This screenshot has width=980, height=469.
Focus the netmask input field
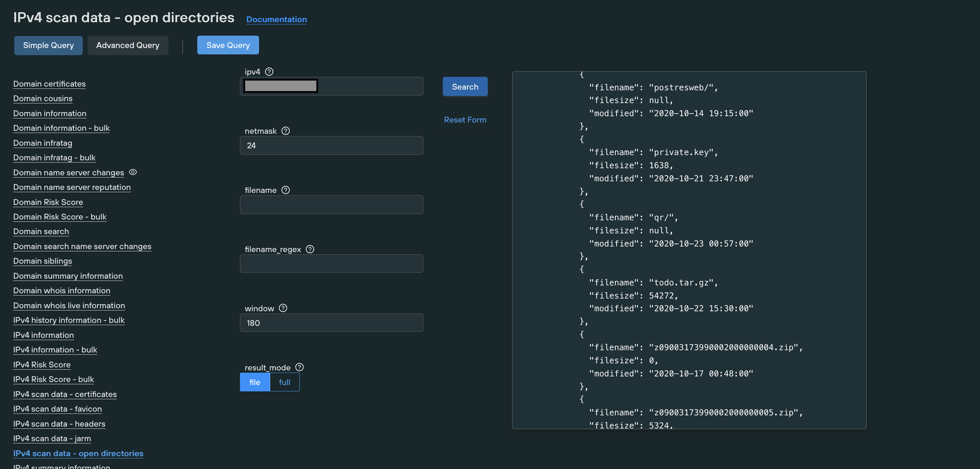331,145
